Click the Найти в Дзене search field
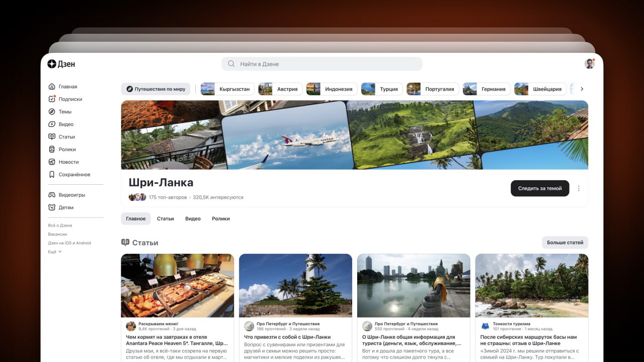 click(x=322, y=64)
